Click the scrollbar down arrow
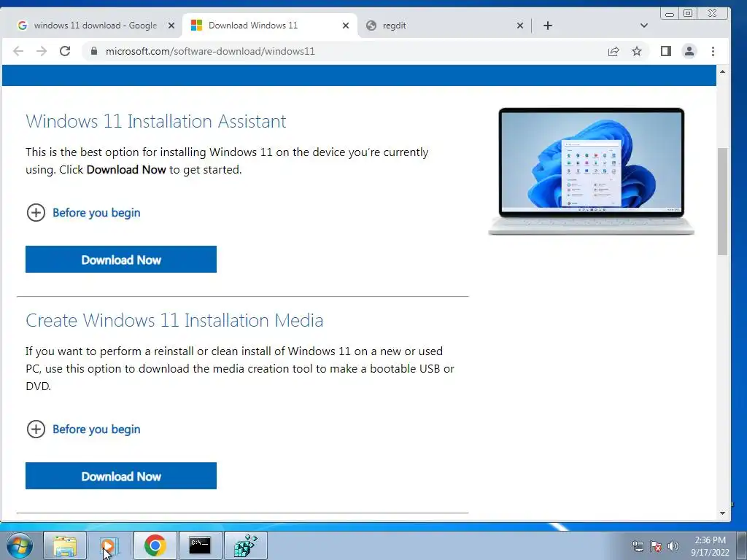Image resolution: width=747 pixels, height=560 pixels. point(722,513)
